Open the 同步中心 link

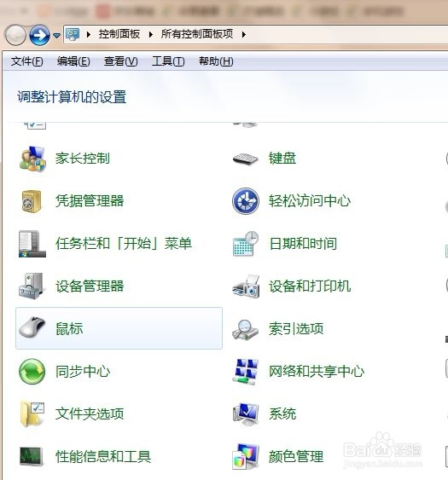83,372
